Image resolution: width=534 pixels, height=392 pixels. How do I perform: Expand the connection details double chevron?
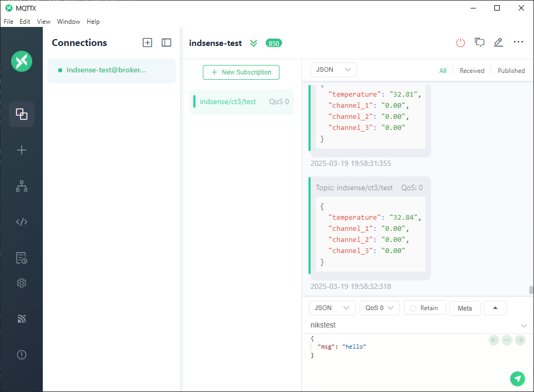click(x=254, y=43)
